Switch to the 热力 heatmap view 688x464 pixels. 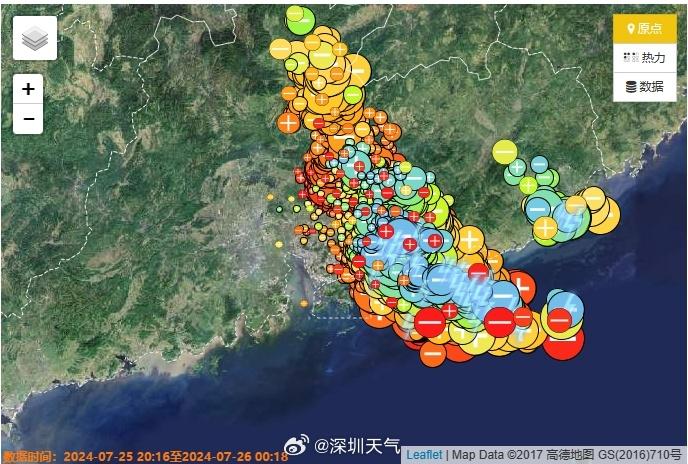645,58
